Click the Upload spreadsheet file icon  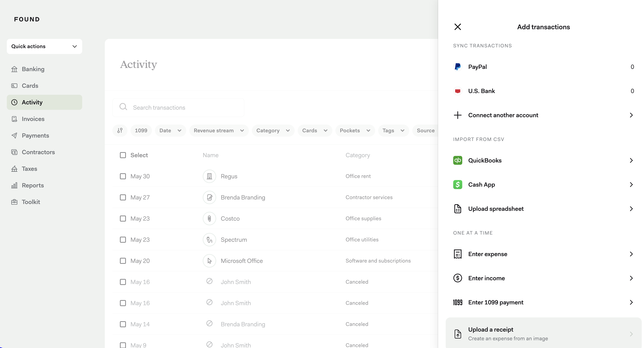[458, 209]
